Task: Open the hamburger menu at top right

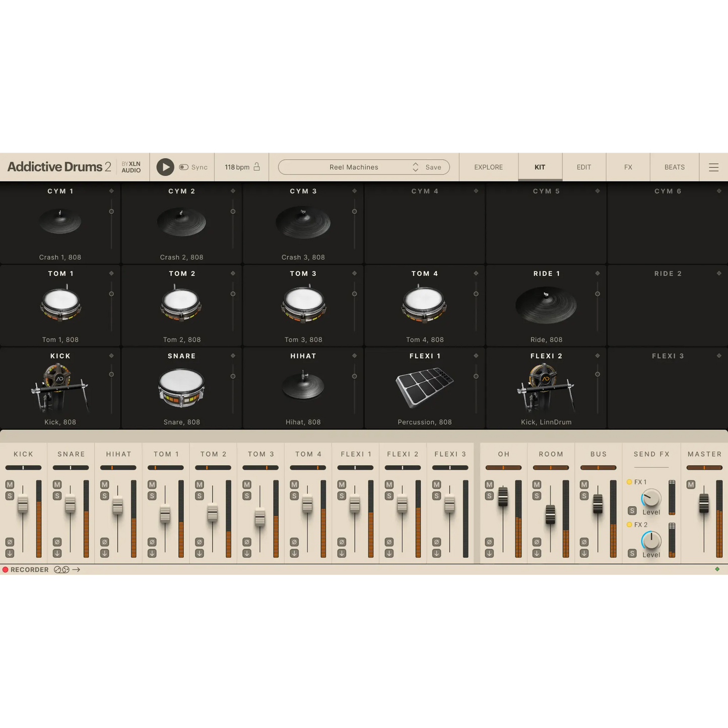Action: 714,167
